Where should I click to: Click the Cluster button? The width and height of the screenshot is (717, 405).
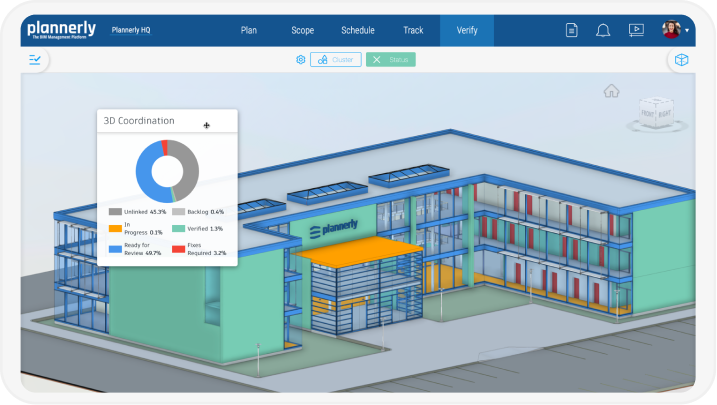point(336,59)
